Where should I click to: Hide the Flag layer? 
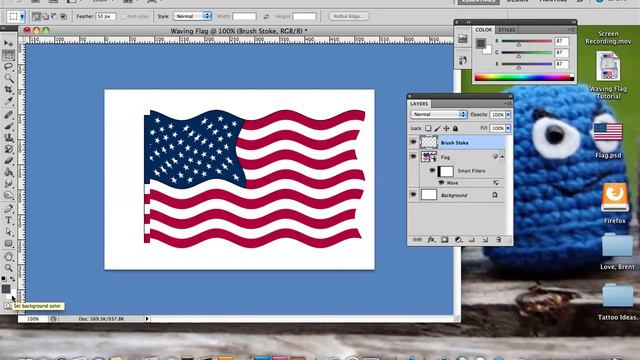tap(413, 156)
